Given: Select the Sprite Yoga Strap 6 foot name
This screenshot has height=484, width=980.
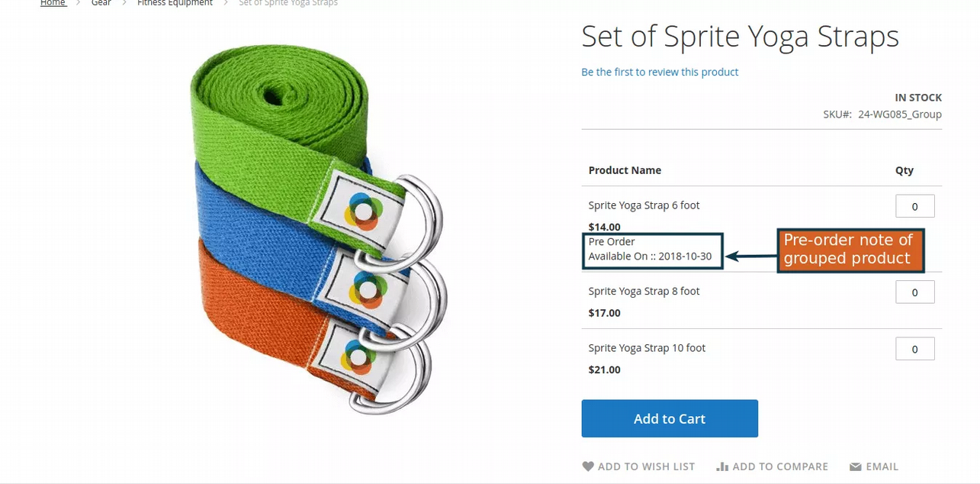Looking at the screenshot, I should (x=644, y=205).
